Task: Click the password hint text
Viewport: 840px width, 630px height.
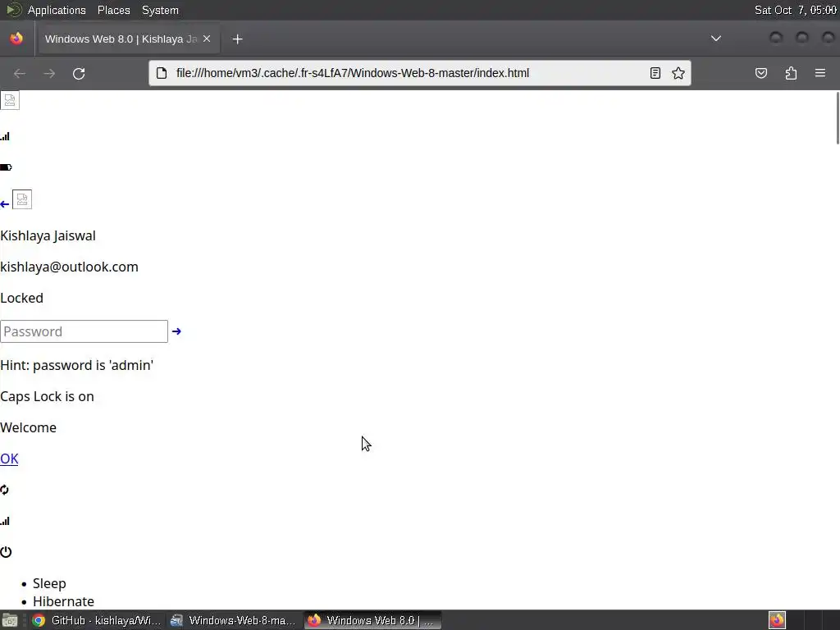Action: pos(76,365)
